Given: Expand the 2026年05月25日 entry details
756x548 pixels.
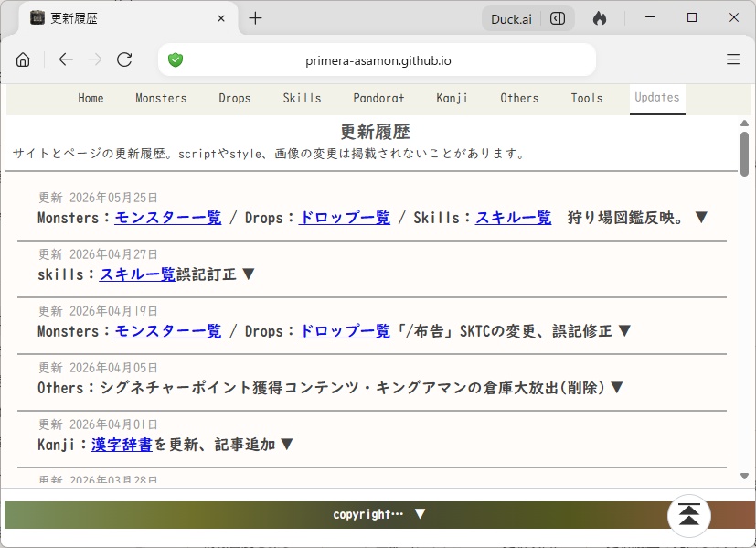Looking at the screenshot, I should point(701,217).
